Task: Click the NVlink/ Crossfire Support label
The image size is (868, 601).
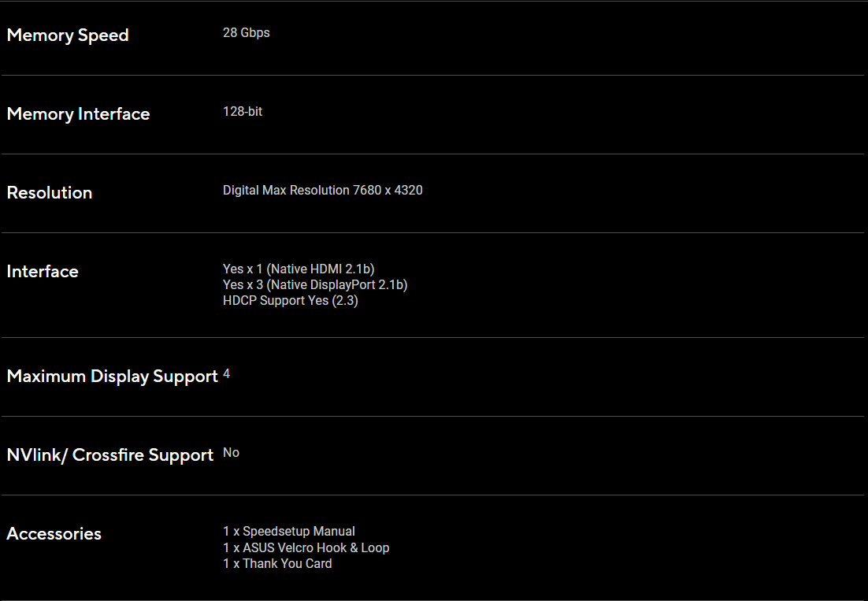Action: click(x=110, y=455)
